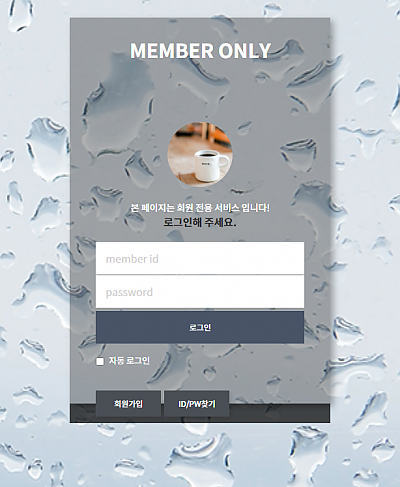Click the blurred orange area in coffee photo
This screenshot has height=487, width=400.
pos(218,135)
